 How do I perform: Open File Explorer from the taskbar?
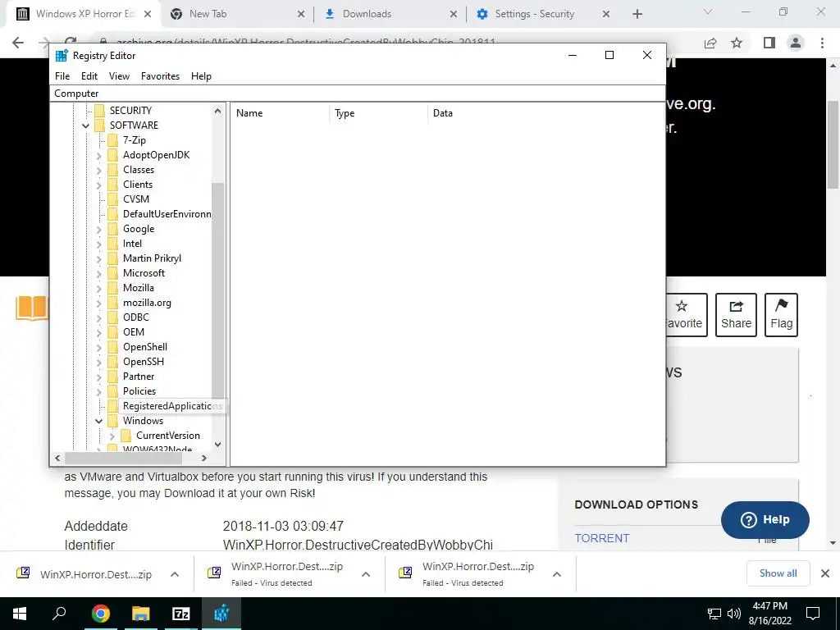141,614
